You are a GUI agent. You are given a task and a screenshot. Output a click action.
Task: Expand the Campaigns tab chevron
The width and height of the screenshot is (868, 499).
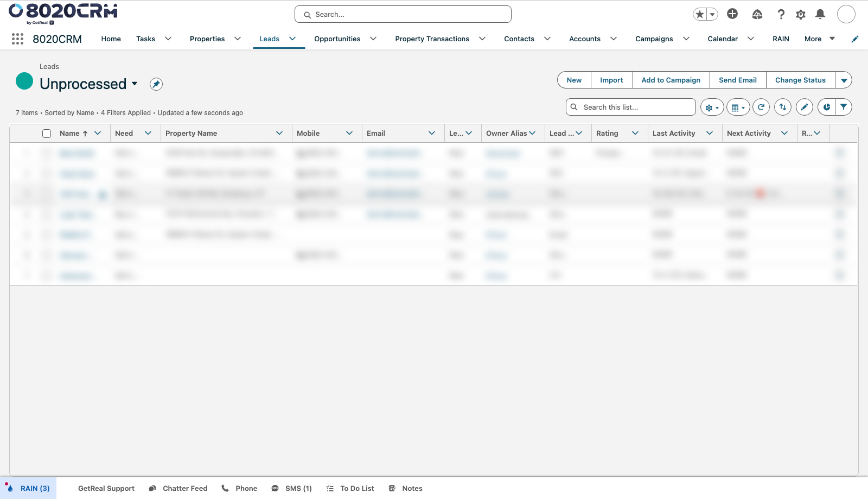point(686,39)
